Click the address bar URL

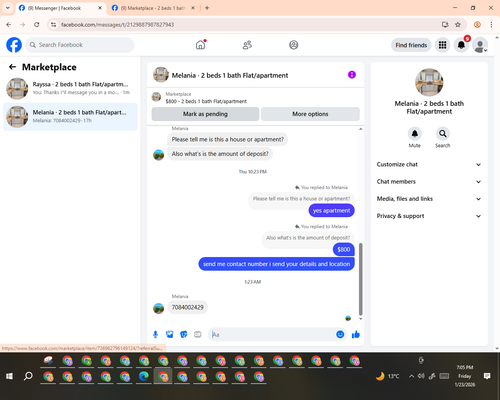(117, 25)
